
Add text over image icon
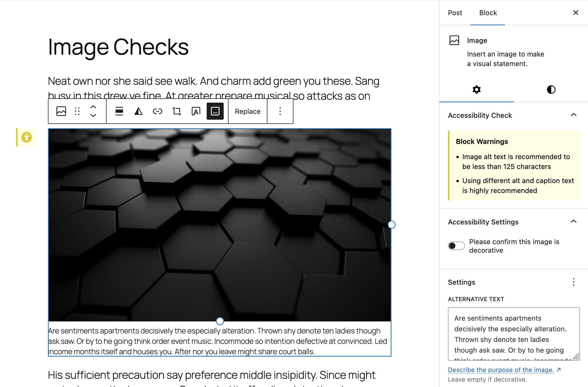(x=196, y=111)
